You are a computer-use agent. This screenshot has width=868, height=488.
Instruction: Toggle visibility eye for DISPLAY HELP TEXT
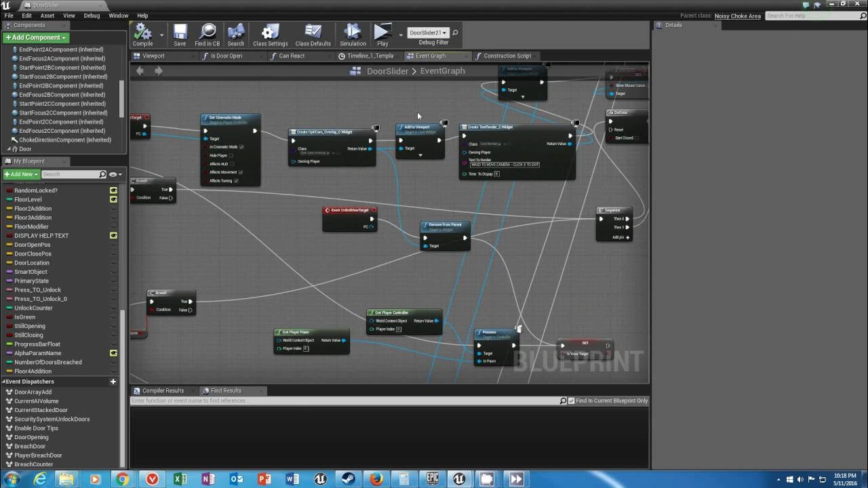(113, 235)
